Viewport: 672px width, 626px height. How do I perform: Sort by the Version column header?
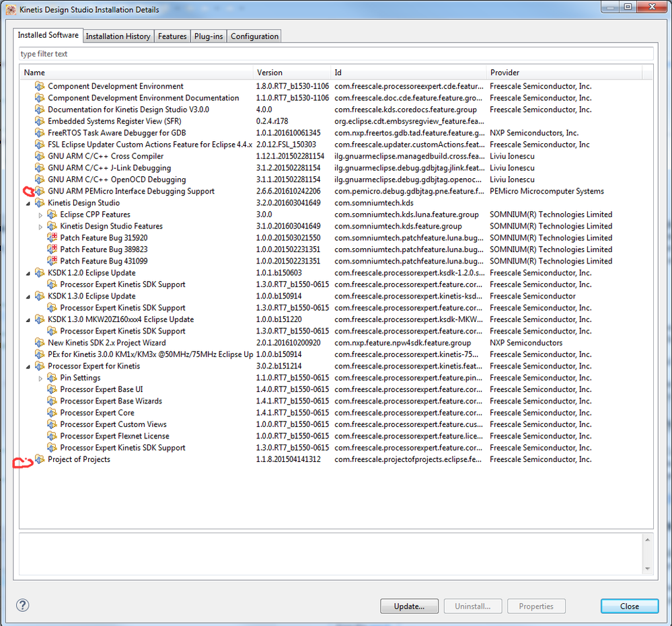(x=292, y=73)
